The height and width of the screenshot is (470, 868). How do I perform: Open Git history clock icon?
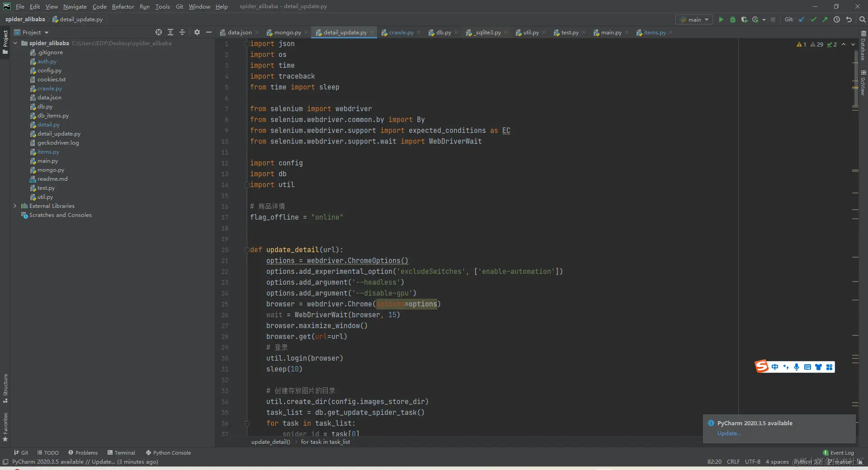(837, 19)
